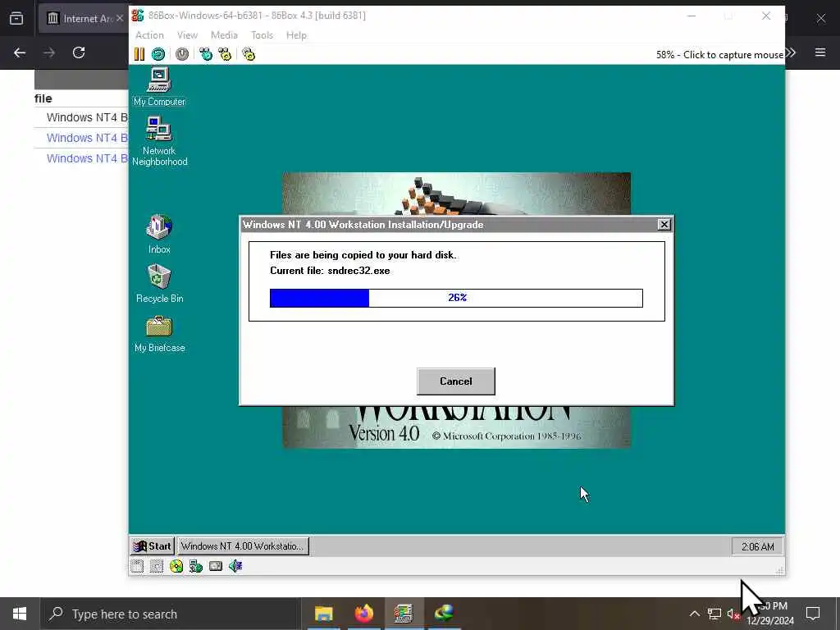
Task: Open the host notification center
Action: [x=813, y=614]
